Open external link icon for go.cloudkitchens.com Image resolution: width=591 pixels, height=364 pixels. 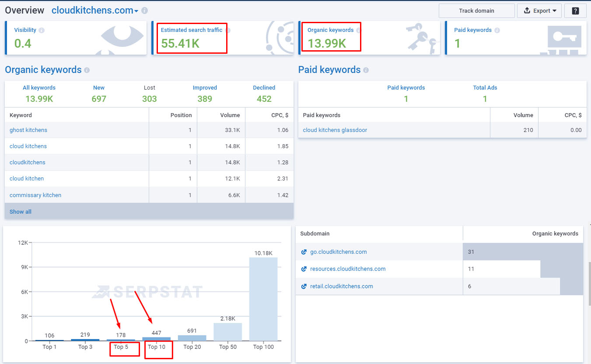[304, 252]
